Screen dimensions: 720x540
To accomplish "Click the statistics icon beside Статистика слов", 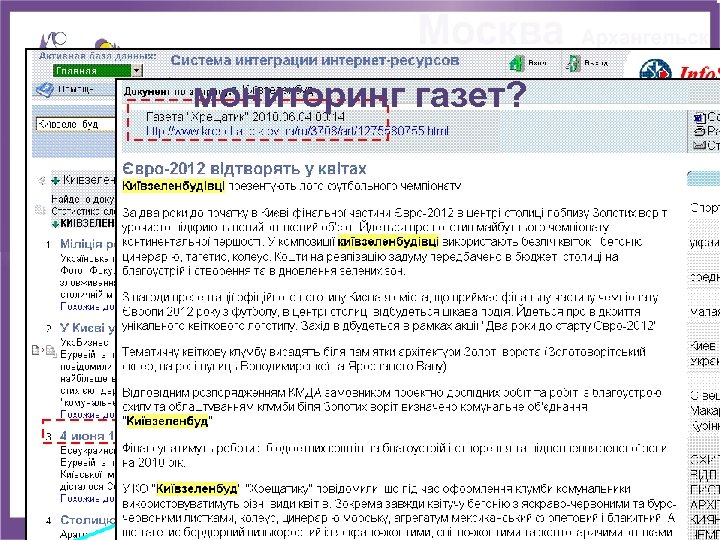I will tap(40, 211).
